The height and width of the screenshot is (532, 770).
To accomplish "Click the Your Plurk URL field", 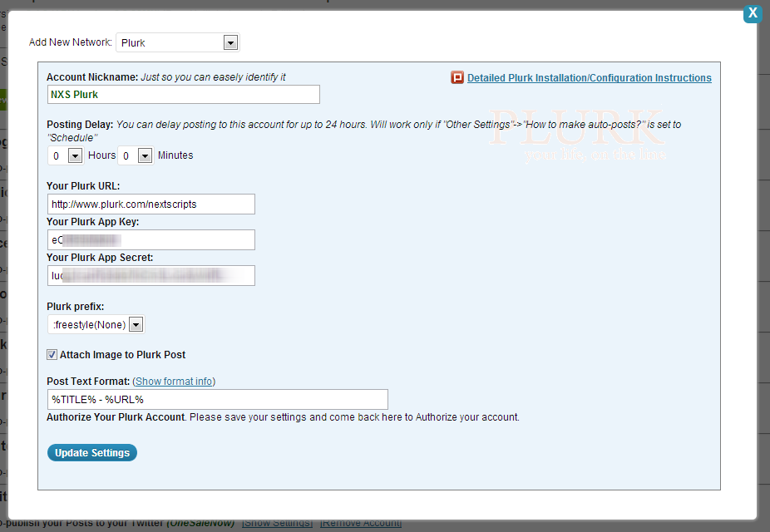I will click(151, 204).
